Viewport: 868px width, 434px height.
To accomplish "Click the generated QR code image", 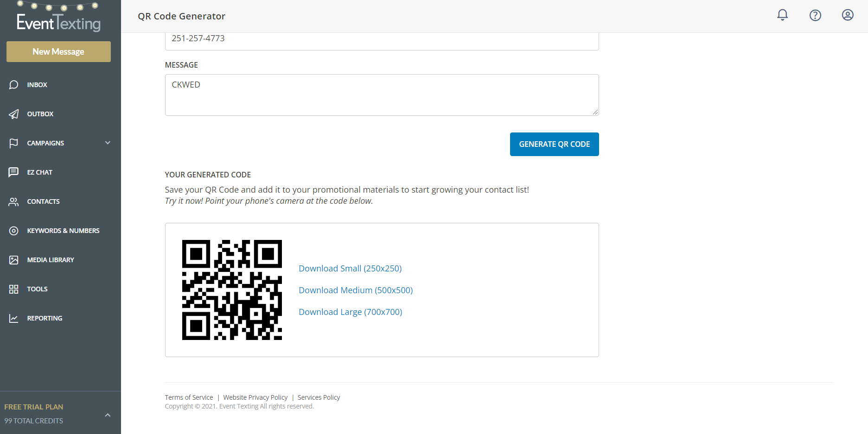I will point(232,290).
